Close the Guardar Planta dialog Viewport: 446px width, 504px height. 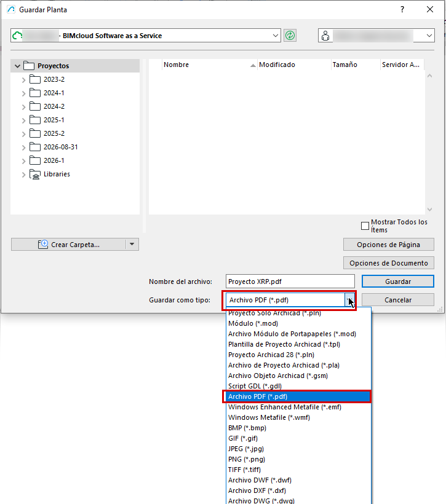(x=430, y=9)
